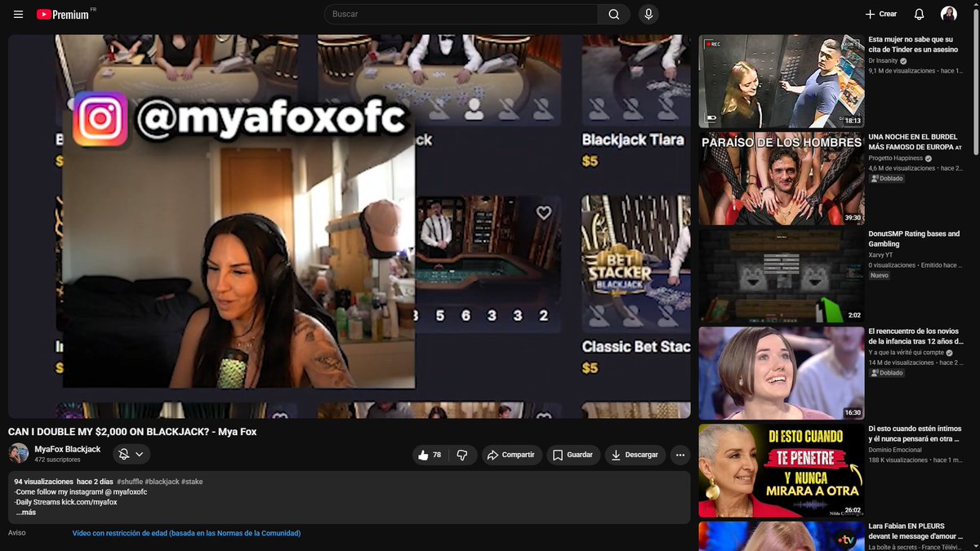Open Paraíso de los Hombres thumbnail
This screenshot has width=980, height=551.
781,179
